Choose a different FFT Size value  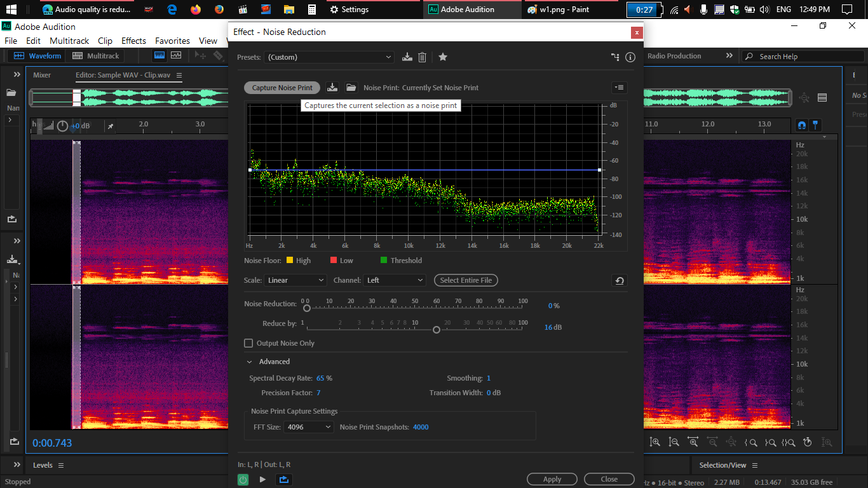309,427
